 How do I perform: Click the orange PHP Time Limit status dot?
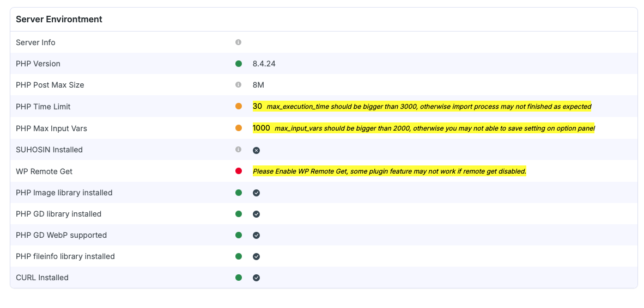(239, 107)
